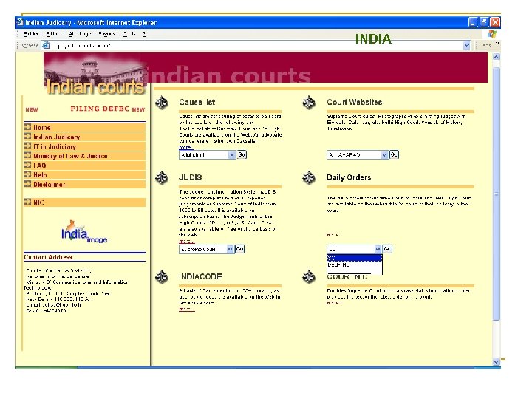Click the page icon in the address bar
The height and width of the screenshot is (399, 532).
click(46, 45)
